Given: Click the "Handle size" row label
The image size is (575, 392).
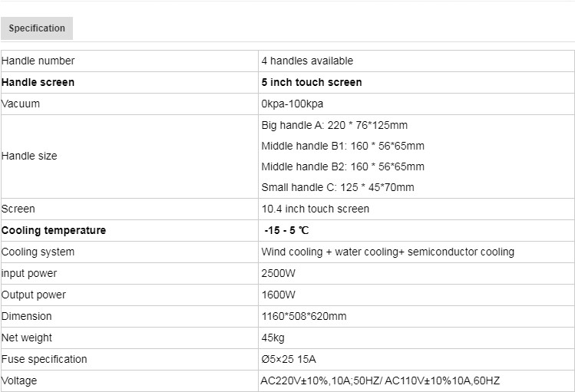Looking at the screenshot, I should click(29, 156).
